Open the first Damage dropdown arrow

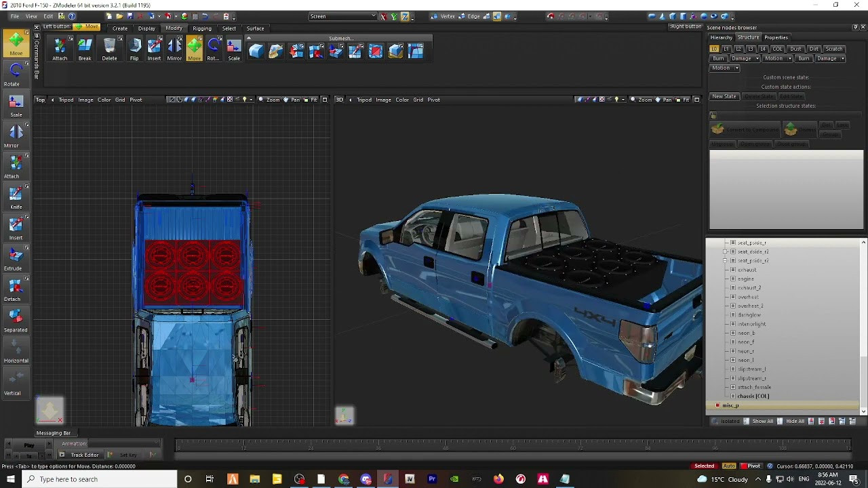coord(757,58)
